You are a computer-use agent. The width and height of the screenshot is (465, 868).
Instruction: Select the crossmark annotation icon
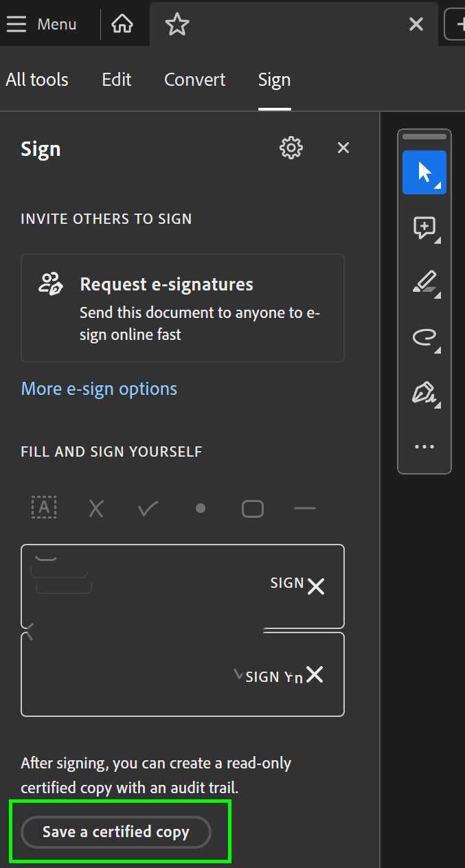96,507
